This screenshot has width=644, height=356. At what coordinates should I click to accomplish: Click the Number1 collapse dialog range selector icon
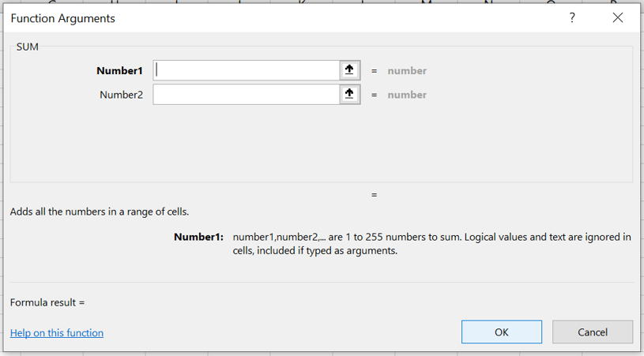[x=349, y=70]
